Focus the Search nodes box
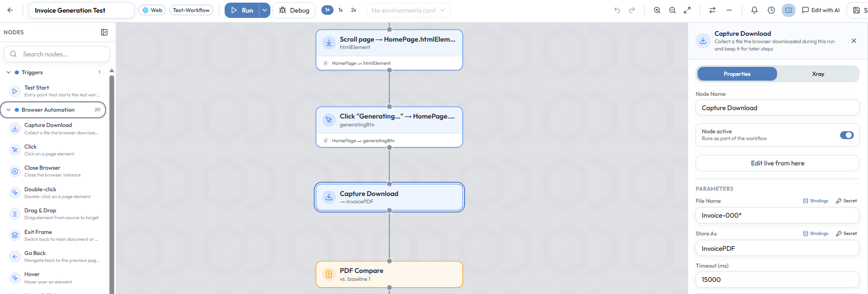Viewport: 868px width, 294px height. point(57,54)
